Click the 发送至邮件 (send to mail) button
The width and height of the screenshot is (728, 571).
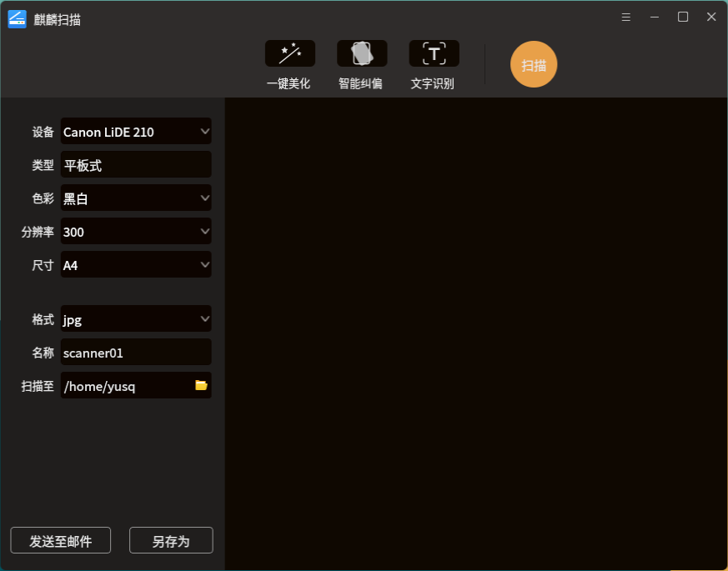click(60, 540)
